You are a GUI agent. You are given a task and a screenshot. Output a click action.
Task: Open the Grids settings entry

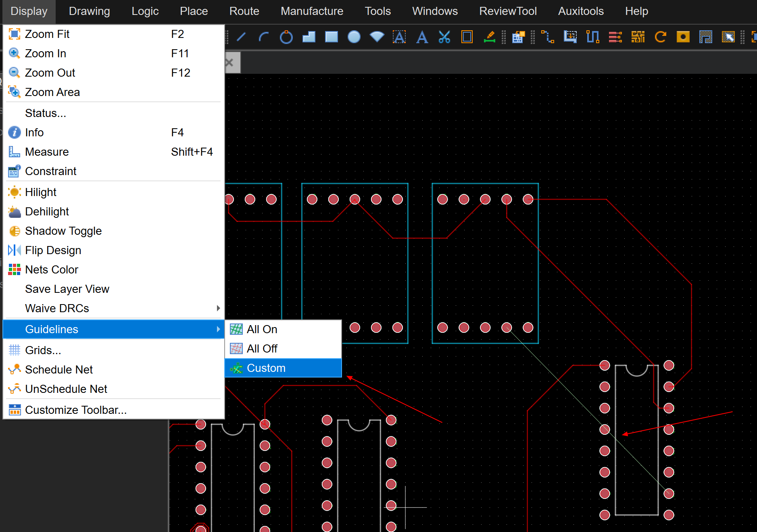[x=43, y=350]
